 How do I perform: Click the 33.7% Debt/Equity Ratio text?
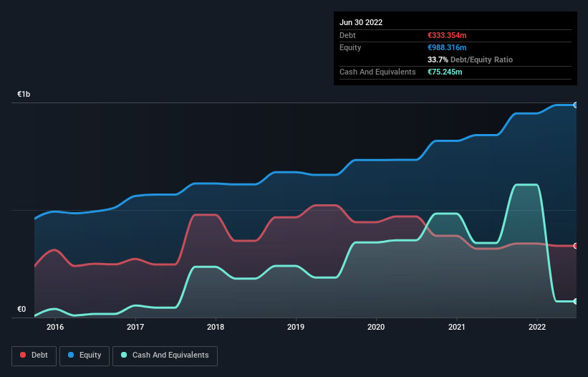(x=470, y=59)
